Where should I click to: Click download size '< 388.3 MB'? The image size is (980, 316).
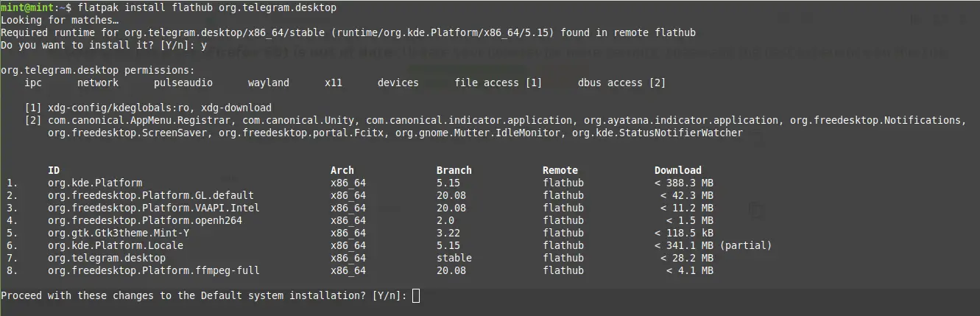684,183
